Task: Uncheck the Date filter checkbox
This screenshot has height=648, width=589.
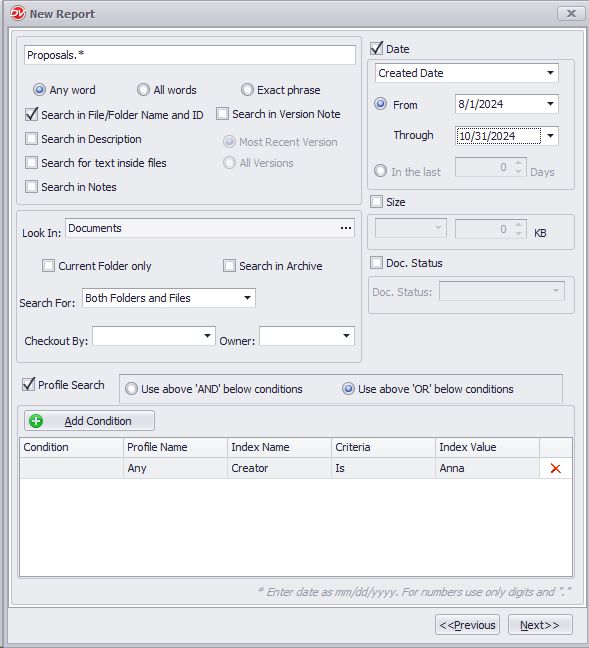Action: pos(377,48)
